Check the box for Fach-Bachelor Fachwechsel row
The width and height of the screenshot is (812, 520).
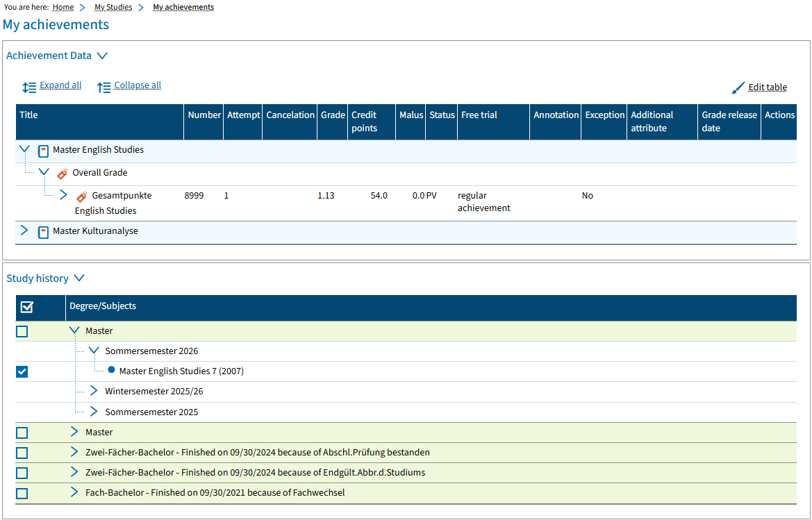pyautogui.click(x=22, y=493)
